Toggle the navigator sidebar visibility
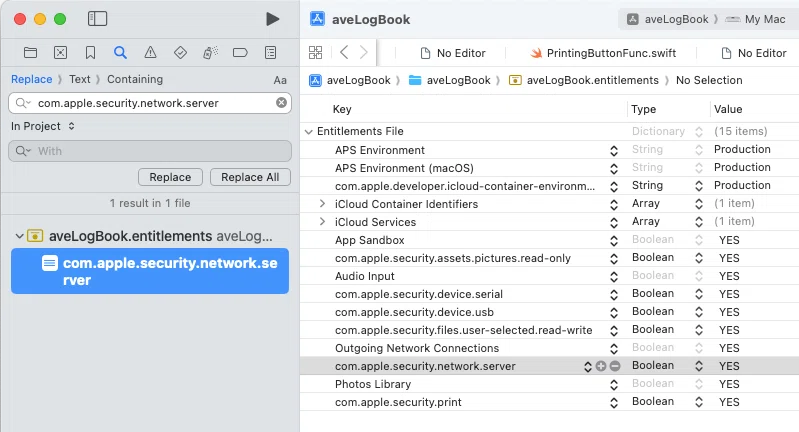 [97, 19]
